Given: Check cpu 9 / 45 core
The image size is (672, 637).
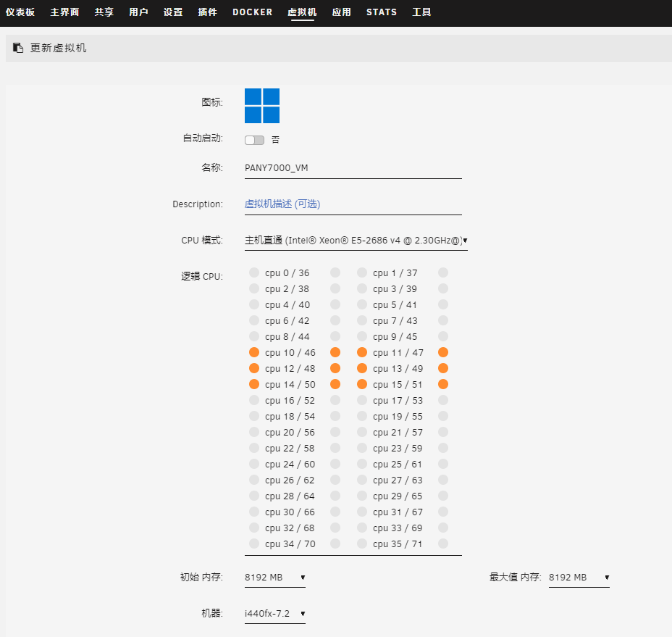Looking at the screenshot, I should click(x=362, y=337).
